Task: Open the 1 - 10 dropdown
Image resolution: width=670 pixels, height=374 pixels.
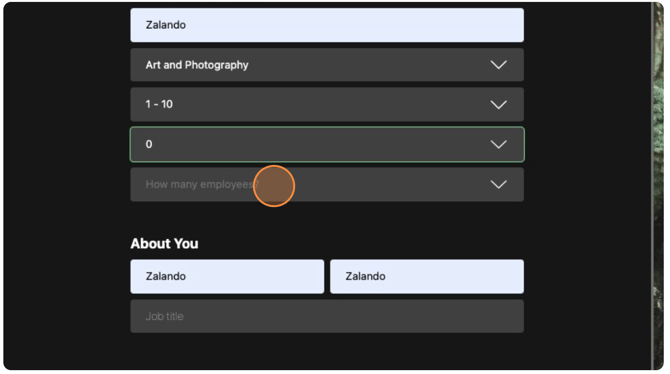Action: coord(327,104)
